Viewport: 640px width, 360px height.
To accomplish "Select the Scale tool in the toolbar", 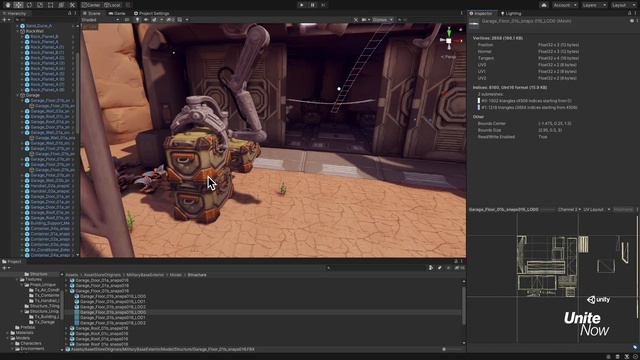I will tap(40, 5).
